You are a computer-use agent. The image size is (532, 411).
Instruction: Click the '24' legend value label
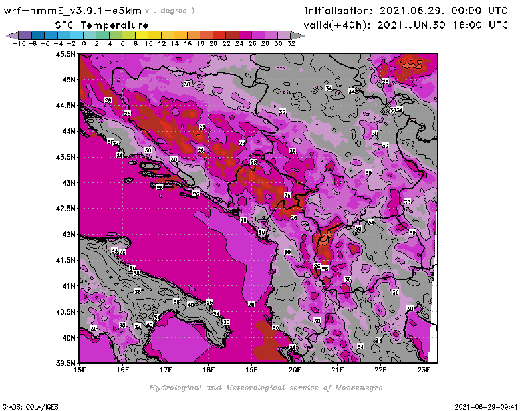pyautogui.click(x=239, y=43)
